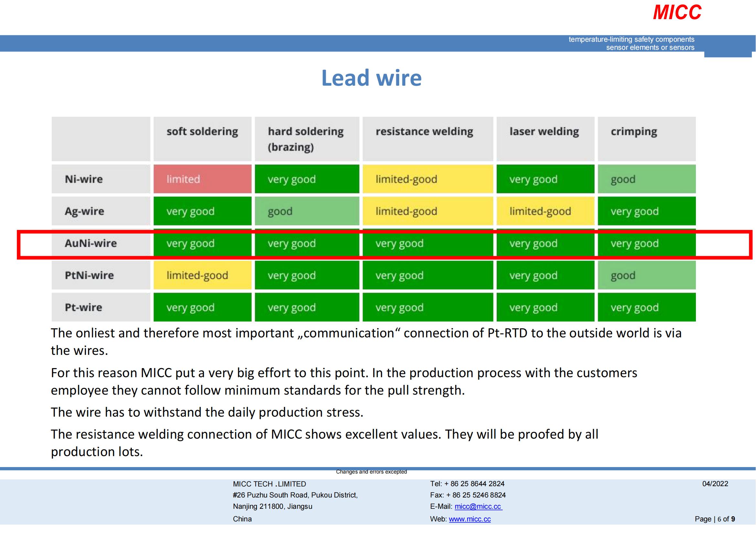The height and width of the screenshot is (535, 756).
Task: Click PtNi-wire soft soldering limited-good cell
Action: [x=202, y=275]
